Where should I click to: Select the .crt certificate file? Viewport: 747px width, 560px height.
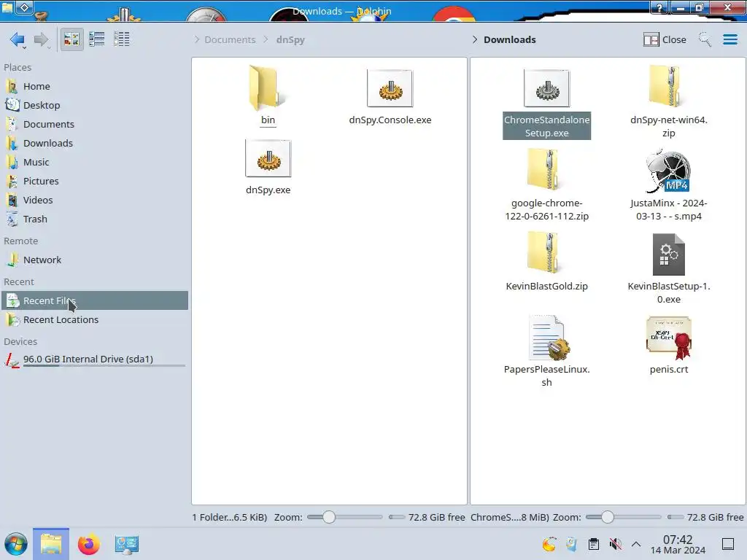(x=668, y=345)
